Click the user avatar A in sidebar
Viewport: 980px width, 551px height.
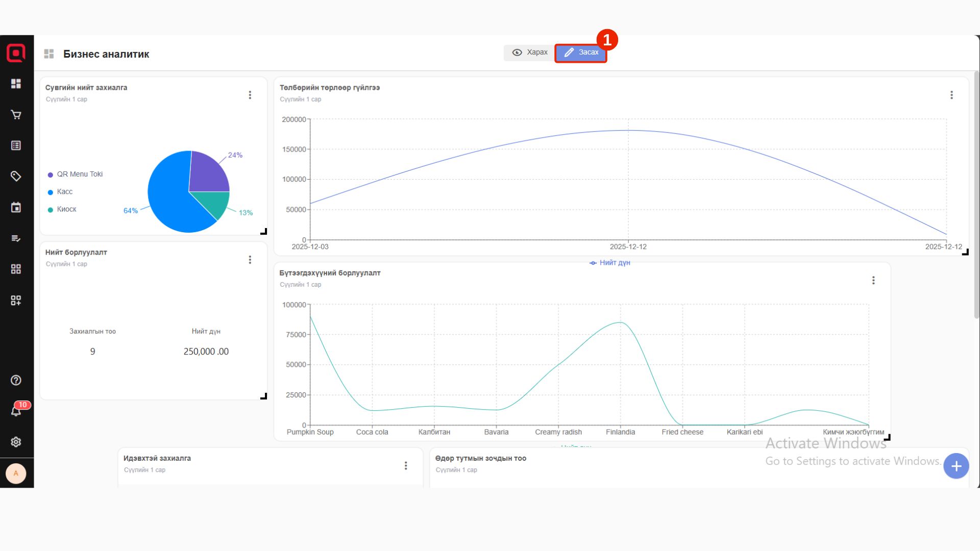click(16, 473)
